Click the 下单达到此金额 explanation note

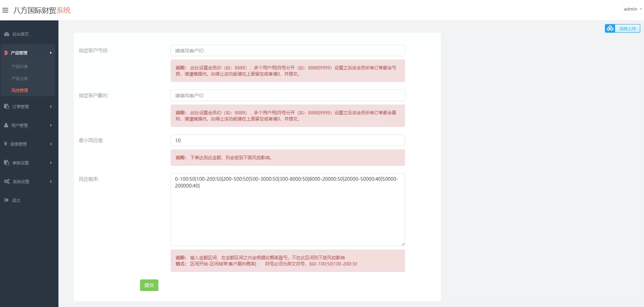288,158
